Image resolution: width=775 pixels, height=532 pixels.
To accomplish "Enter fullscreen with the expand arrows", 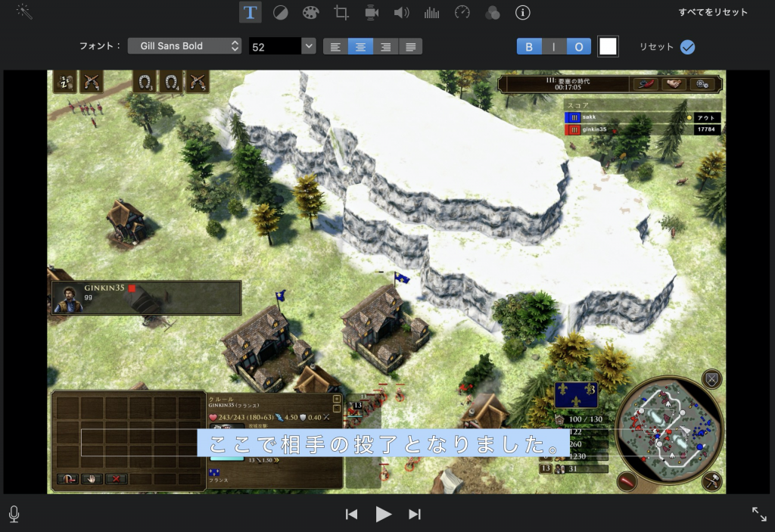I will pos(759,514).
